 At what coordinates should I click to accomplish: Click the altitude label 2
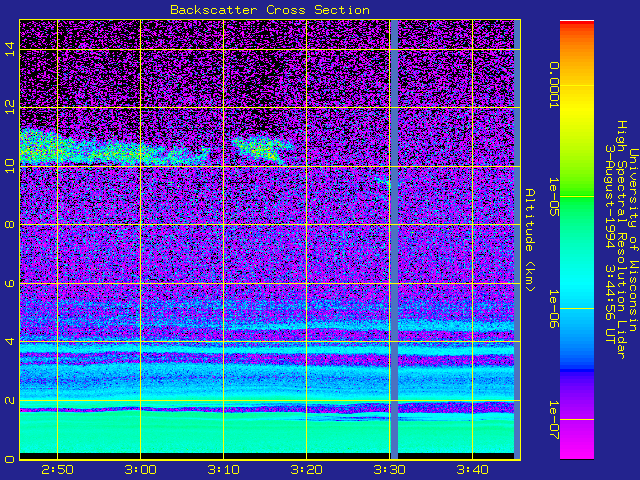(x=10, y=400)
